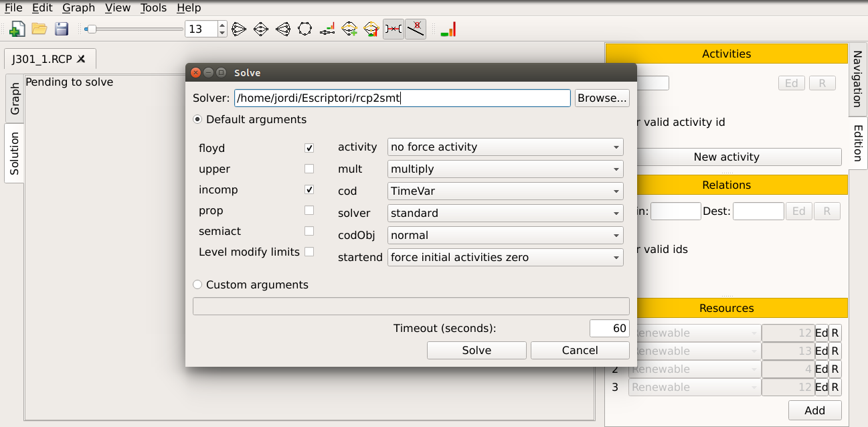The width and height of the screenshot is (868, 427).
Task: Click the add node graph icon with green plus
Action: (349, 29)
